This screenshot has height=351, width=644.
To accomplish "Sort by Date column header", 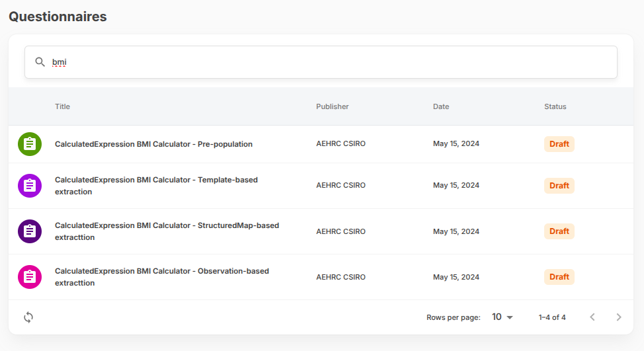I will (440, 106).
